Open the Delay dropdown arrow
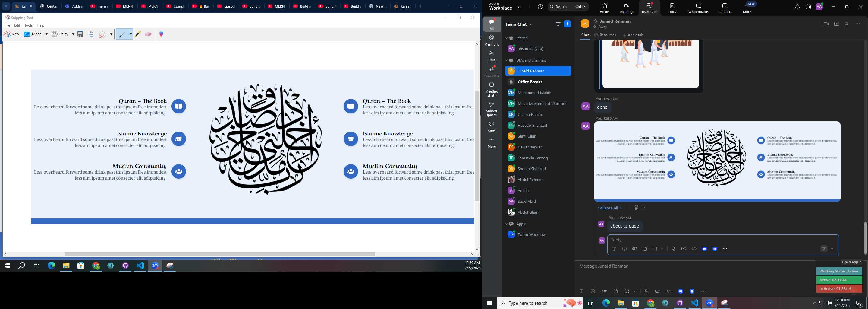The width and height of the screenshot is (868, 309). pyautogui.click(x=73, y=34)
